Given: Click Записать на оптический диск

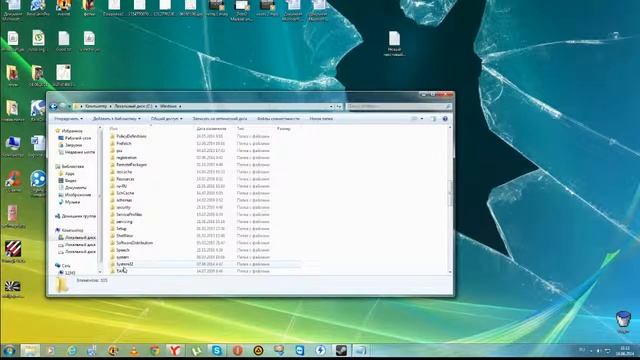Looking at the screenshot, I should tap(220, 119).
